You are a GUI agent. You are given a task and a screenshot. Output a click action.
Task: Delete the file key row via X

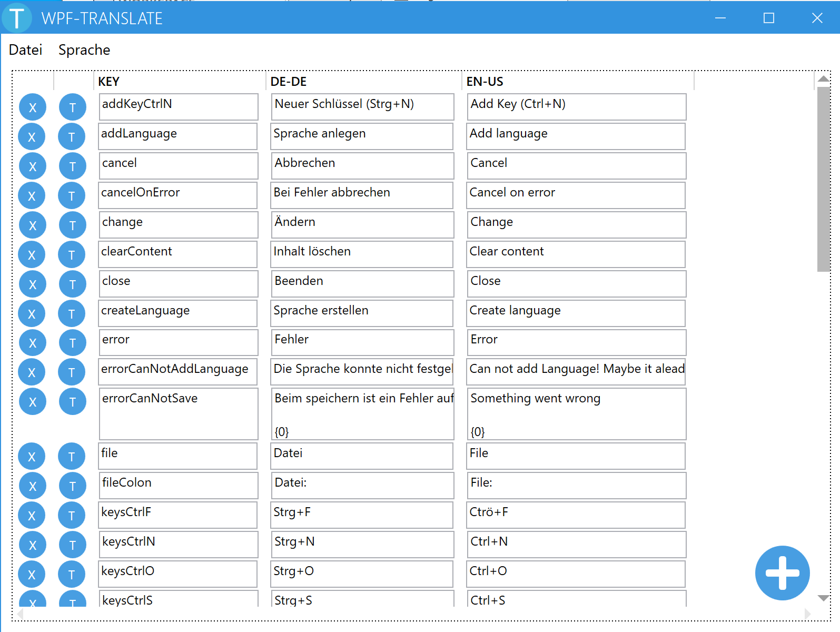(x=32, y=457)
